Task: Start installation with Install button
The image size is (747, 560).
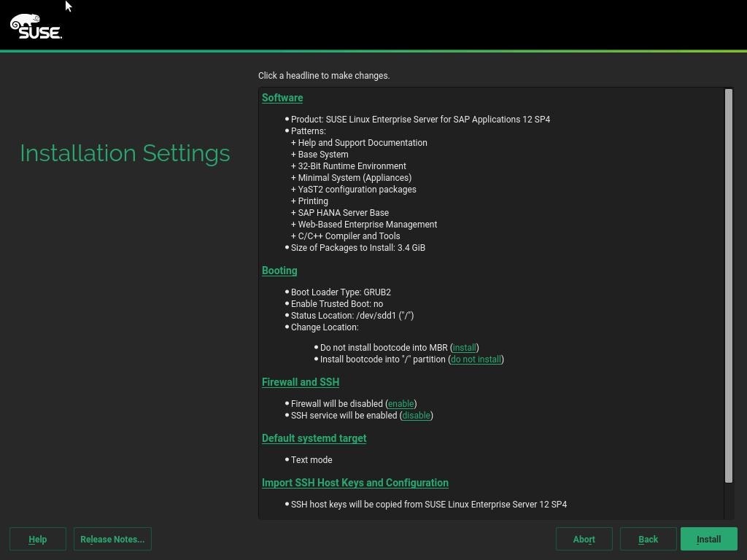Action: 709,539
